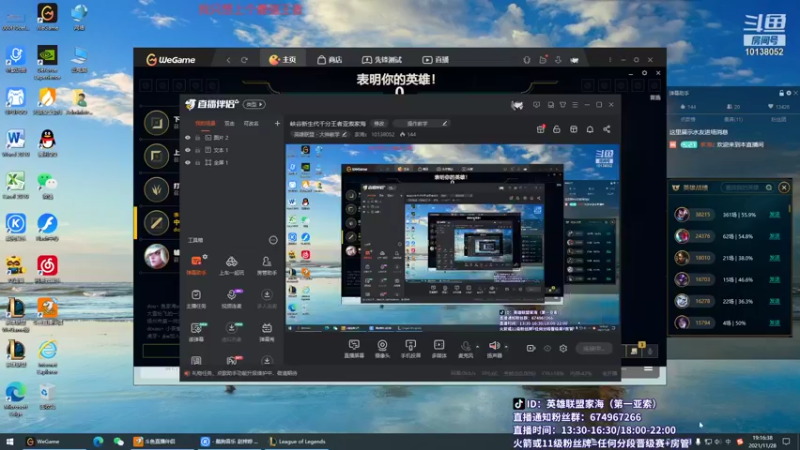Open the stream settings gear icon
The image size is (800, 450).
563,348
